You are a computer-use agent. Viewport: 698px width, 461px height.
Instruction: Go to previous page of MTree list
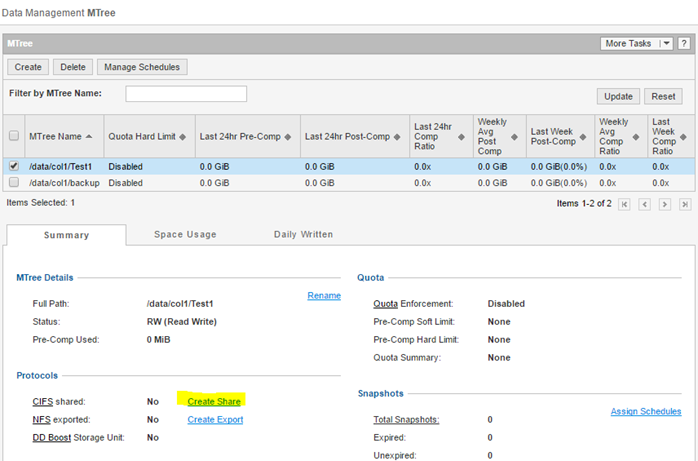coord(645,204)
